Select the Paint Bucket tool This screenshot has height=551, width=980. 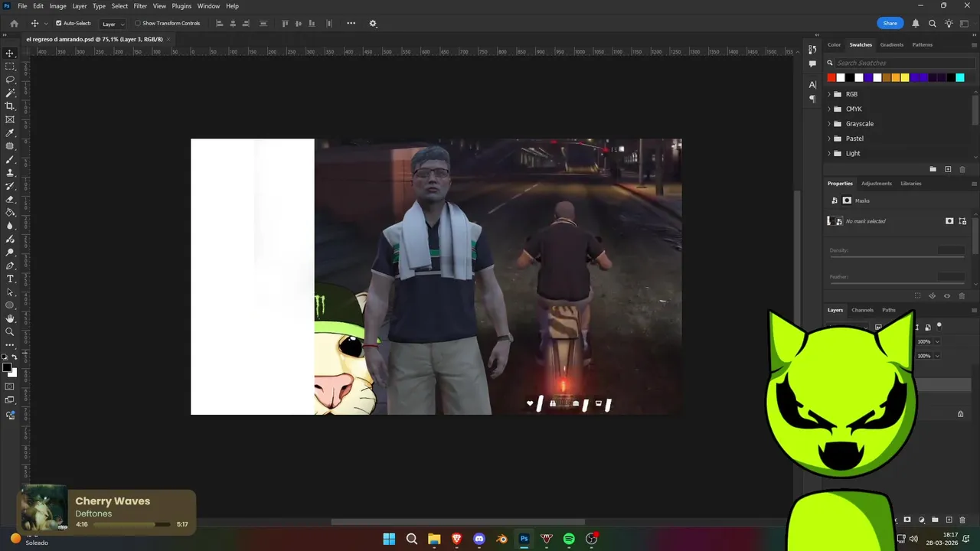pyautogui.click(x=10, y=212)
